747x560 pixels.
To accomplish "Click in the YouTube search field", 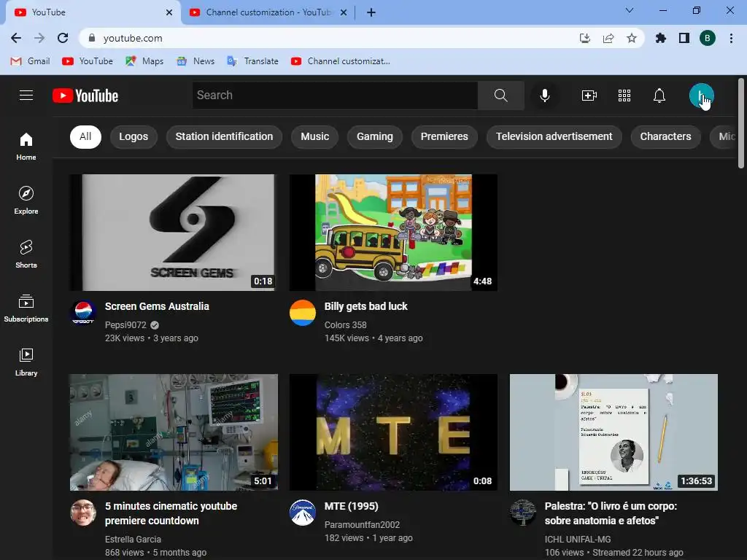I will tap(335, 96).
